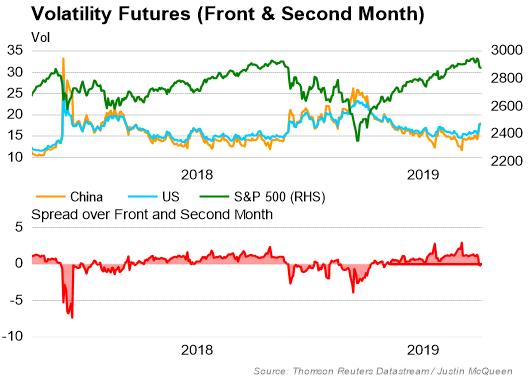This screenshot has height=378, width=529.
Task: Click the 2018 label on upper chart
Action: (197, 175)
